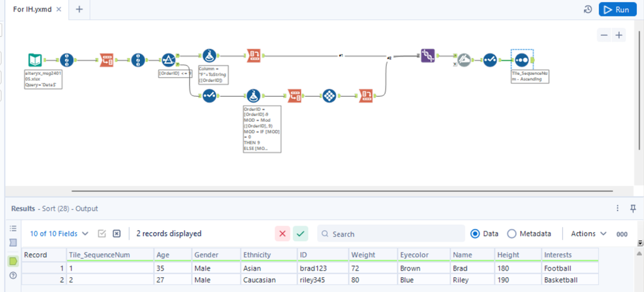The height and width of the screenshot is (292, 644).
Task: Click the Caucasian cell
Action: 269,280
